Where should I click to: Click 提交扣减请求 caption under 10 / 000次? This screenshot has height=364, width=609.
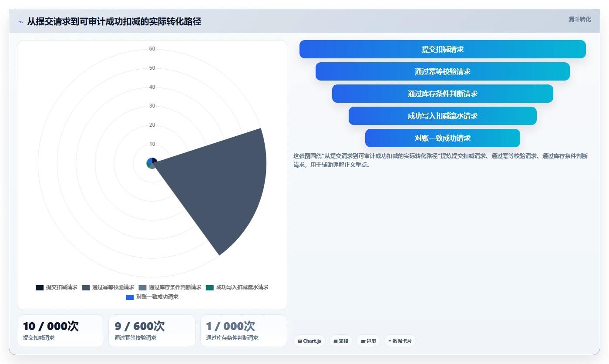tap(39, 338)
